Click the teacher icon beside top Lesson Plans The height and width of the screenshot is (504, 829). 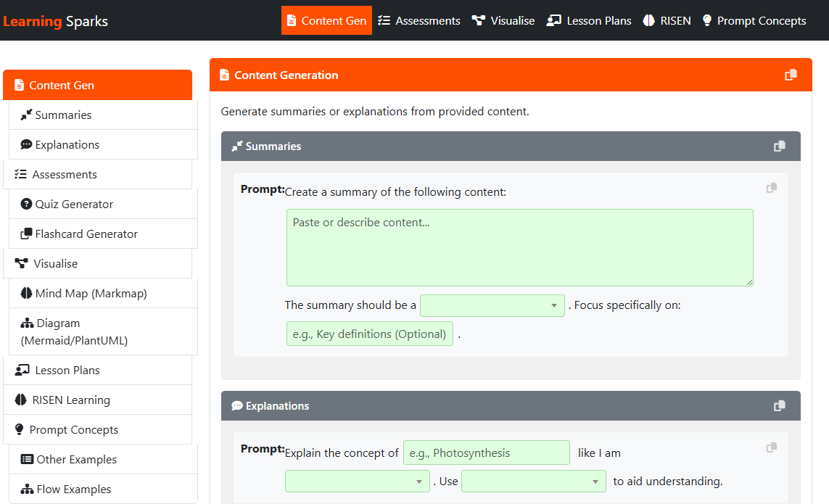click(x=553, y=20)
